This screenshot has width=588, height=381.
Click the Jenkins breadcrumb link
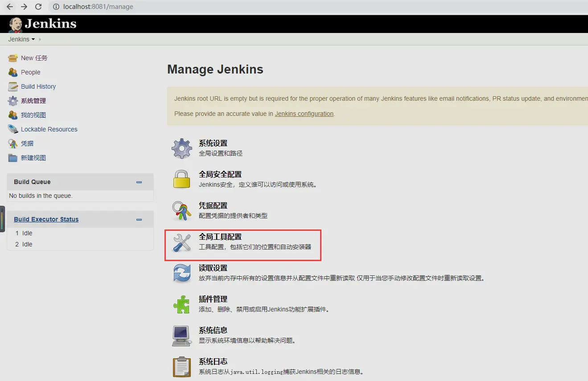click(19, 39)
